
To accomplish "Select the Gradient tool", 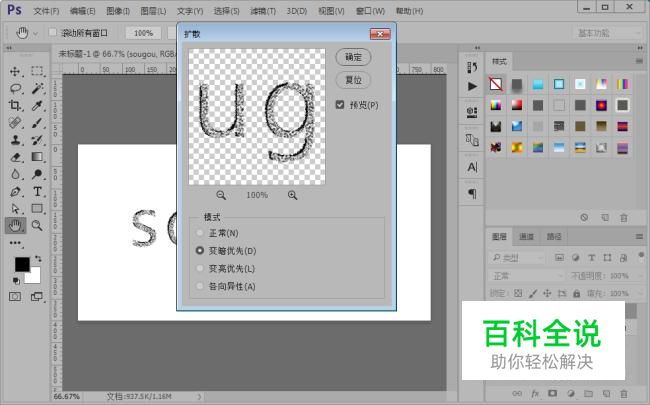I will [x=37, y=157].
